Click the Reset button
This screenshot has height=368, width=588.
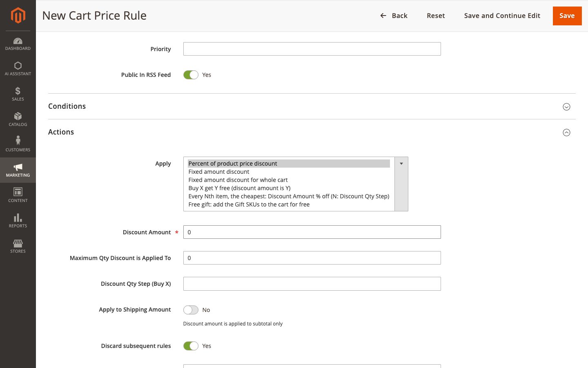point(436,16)
